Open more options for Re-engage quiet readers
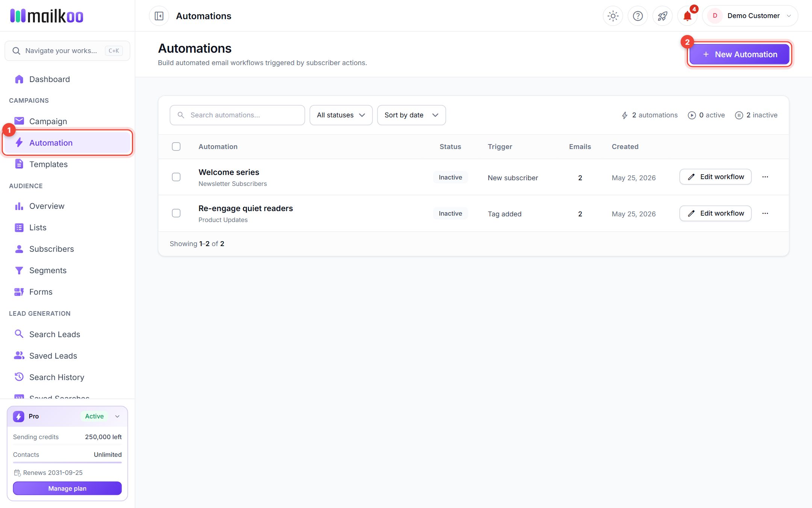Screen dimensions: 812x508 [765, 213]
